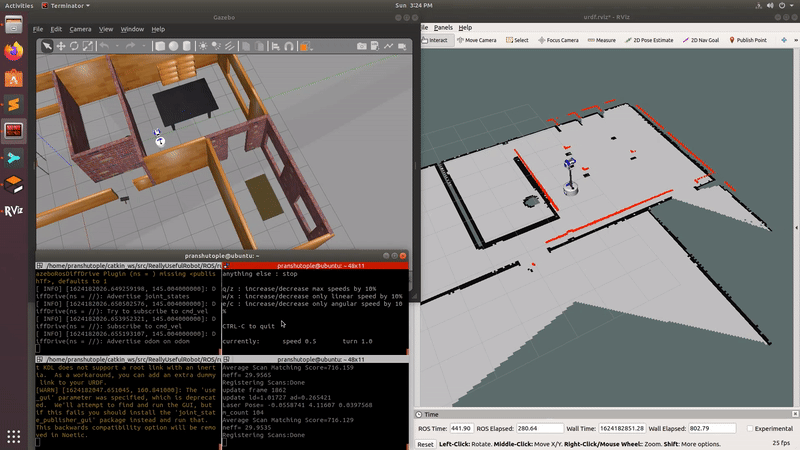Click the Wall Elapsed field showing 802.79
Image resolution: width=800 pixels, height=450 pixels.
[x=712, y=429]
